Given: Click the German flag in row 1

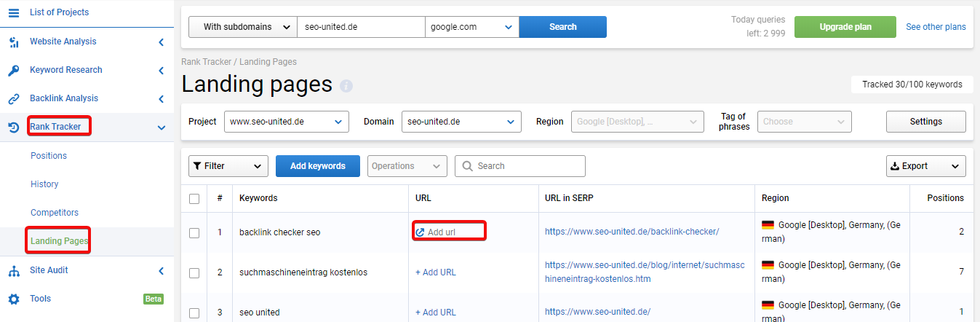Looking at the screenshot, I should [768, 225].
